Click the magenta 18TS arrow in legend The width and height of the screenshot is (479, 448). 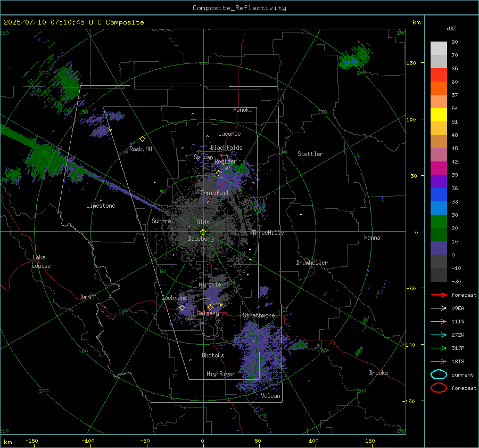[x=439, y=362]
